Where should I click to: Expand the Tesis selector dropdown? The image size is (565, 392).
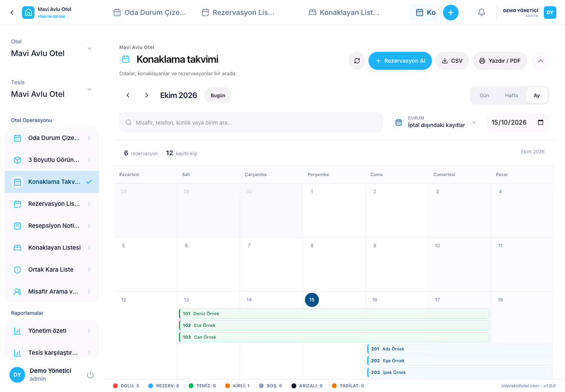52,89
